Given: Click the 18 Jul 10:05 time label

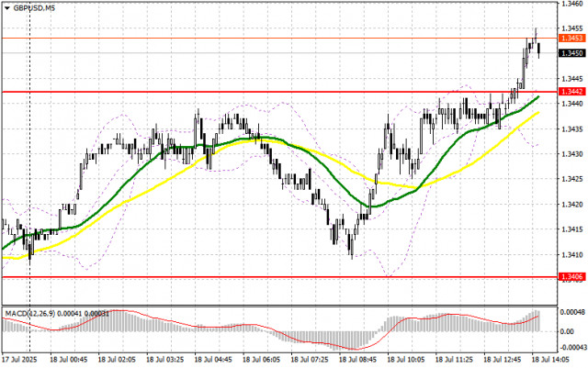Looking at the screenshot, I should (x=406, y=360).
